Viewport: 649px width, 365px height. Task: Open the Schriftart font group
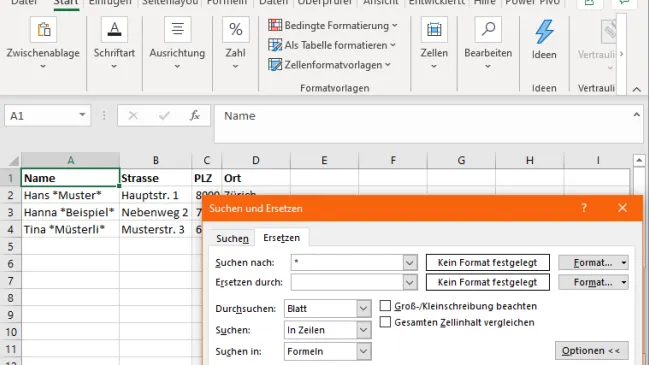pos(114,43)
